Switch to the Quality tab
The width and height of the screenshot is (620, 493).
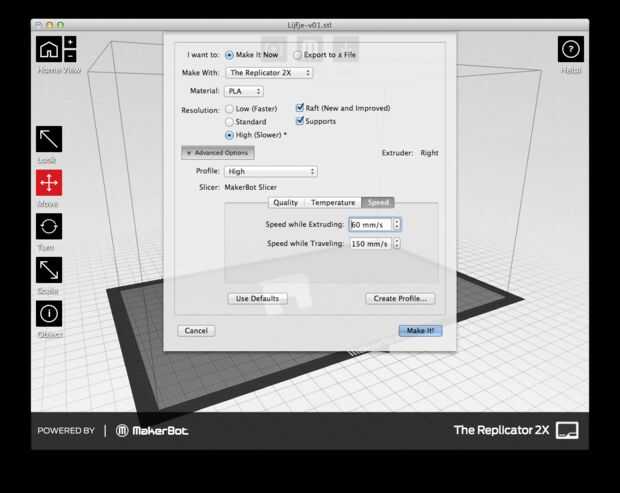[285, 202]
